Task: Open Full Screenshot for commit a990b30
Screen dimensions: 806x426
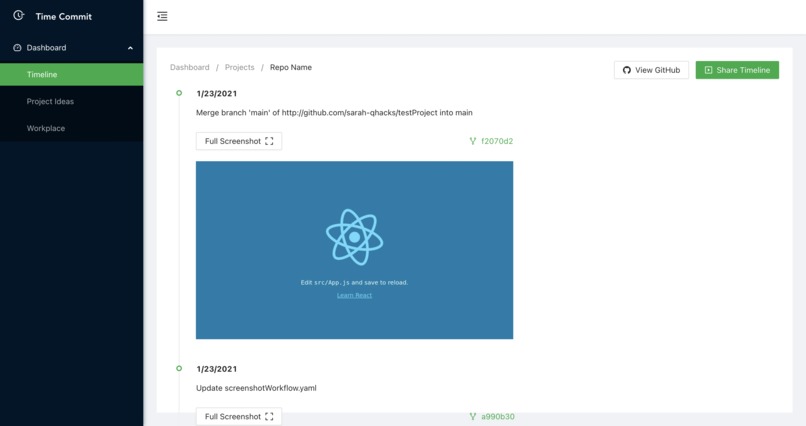Action: point(239,416)
